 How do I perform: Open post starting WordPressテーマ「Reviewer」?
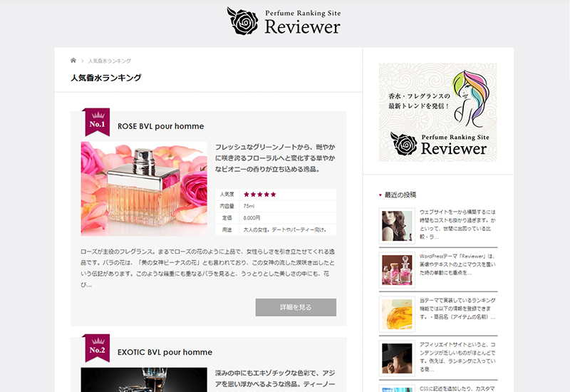point(457,264)
